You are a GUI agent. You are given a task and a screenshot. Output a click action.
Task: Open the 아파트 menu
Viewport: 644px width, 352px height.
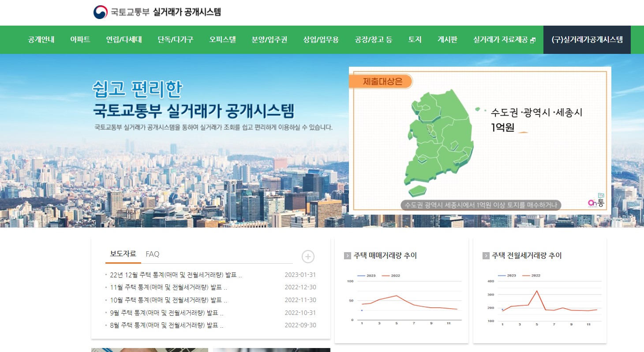point(79,39)
